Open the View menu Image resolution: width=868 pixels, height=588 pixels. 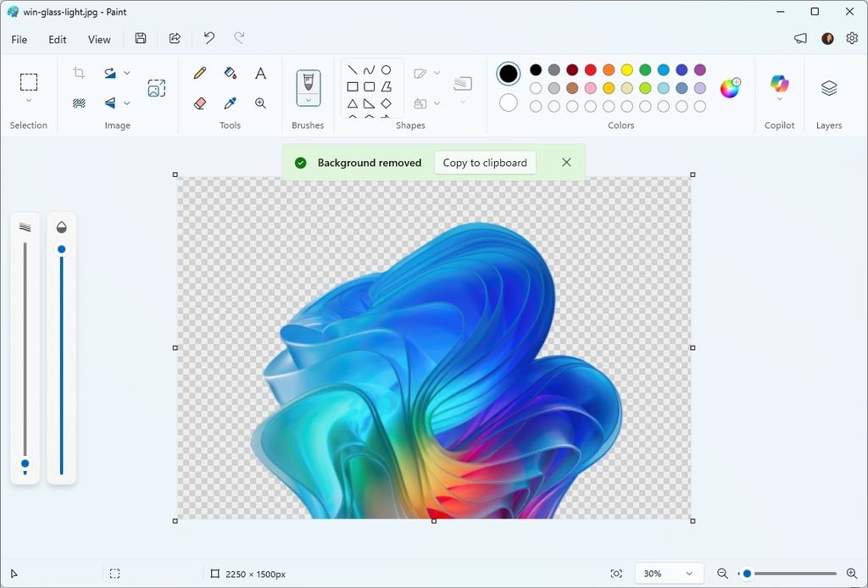click(x=99, y=39)
